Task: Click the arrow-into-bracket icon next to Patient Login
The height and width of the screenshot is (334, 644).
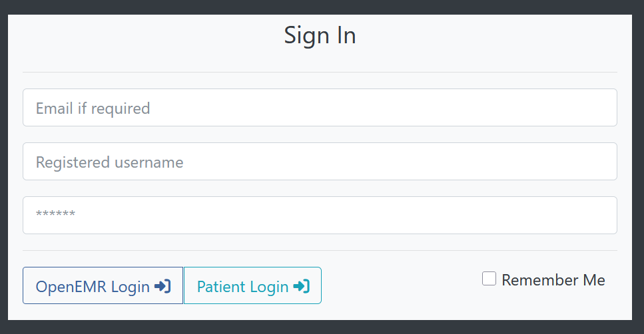Action: point(302,286)
